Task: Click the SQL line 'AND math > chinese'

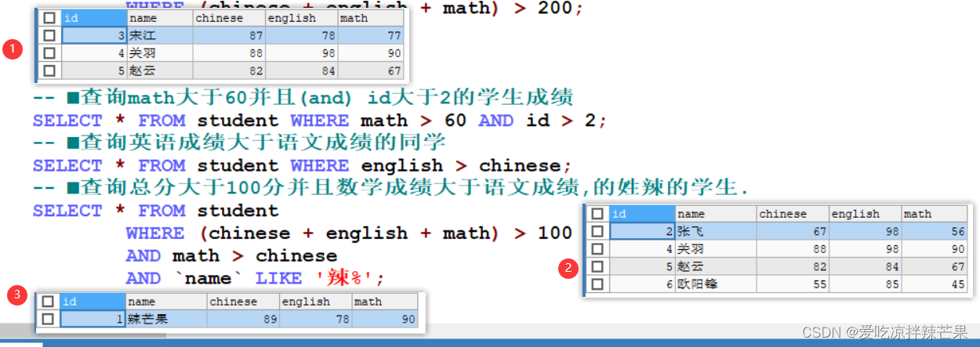Action: 231,256
